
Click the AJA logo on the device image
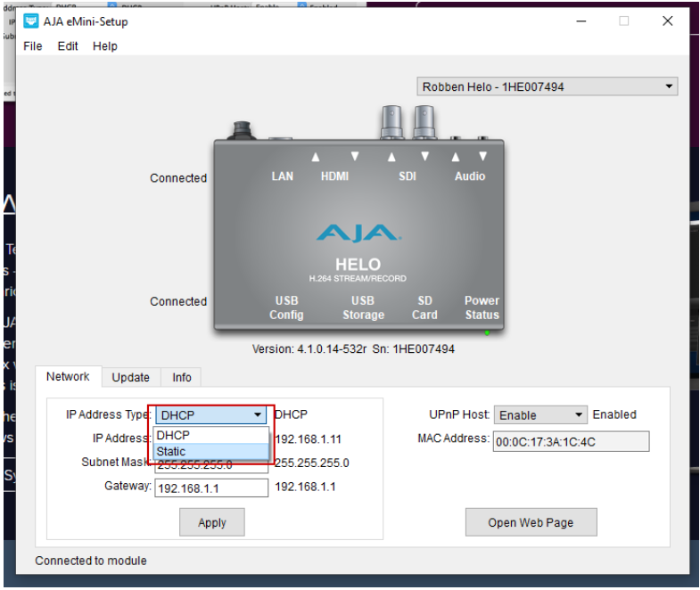[359, 233]
